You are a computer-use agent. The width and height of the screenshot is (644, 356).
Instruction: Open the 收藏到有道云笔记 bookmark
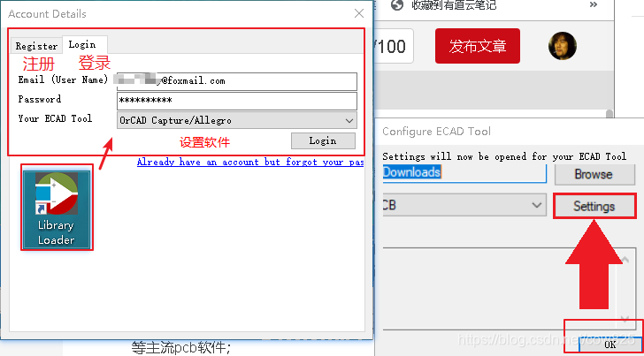pos(454,5)
